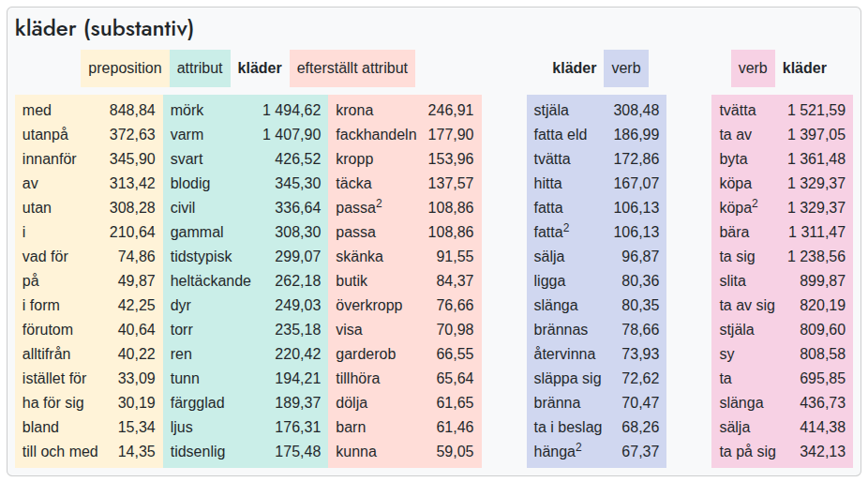868x482 pixels.
Task: Click the value 848,84
Action: pyautogui.click(x=132, y=111)
